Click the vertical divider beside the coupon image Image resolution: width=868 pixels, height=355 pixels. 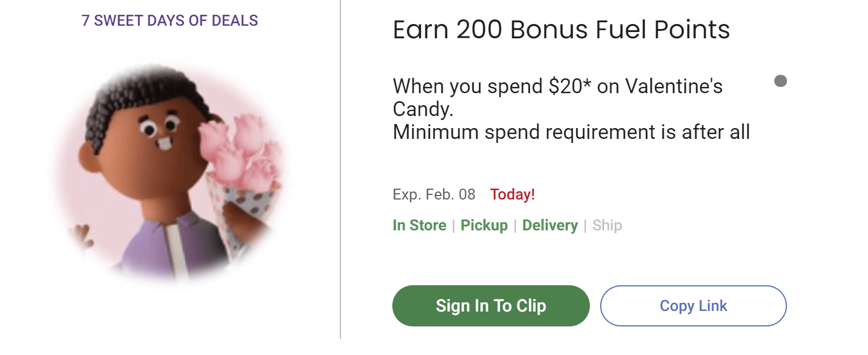[x=340, y=171]
